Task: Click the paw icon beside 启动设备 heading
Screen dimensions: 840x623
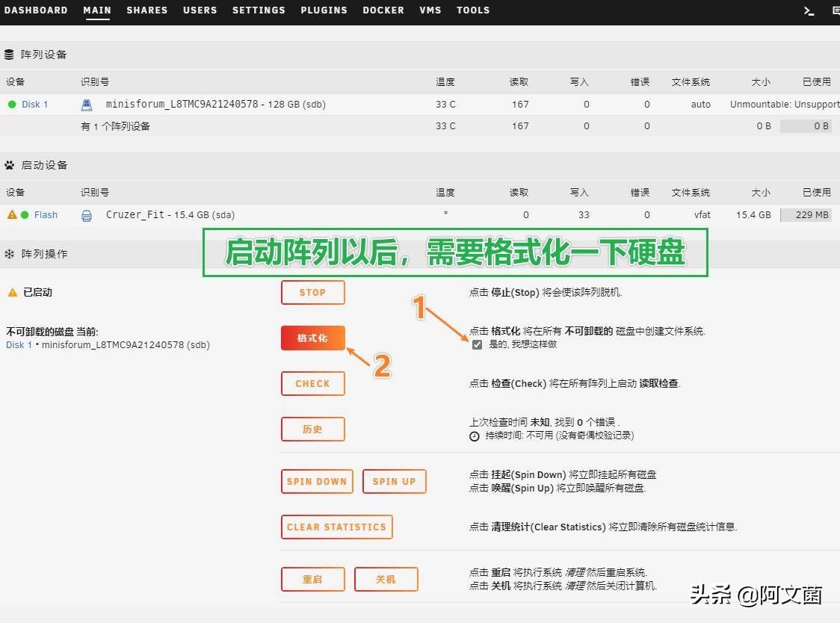Action: coord(8,164)
